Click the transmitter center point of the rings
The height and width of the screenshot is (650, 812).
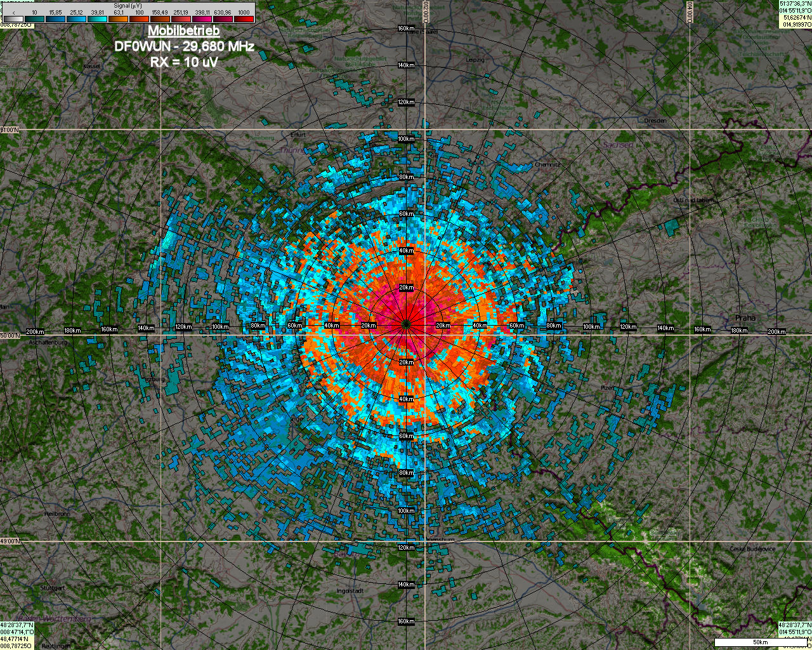click(x=406, y=324)
